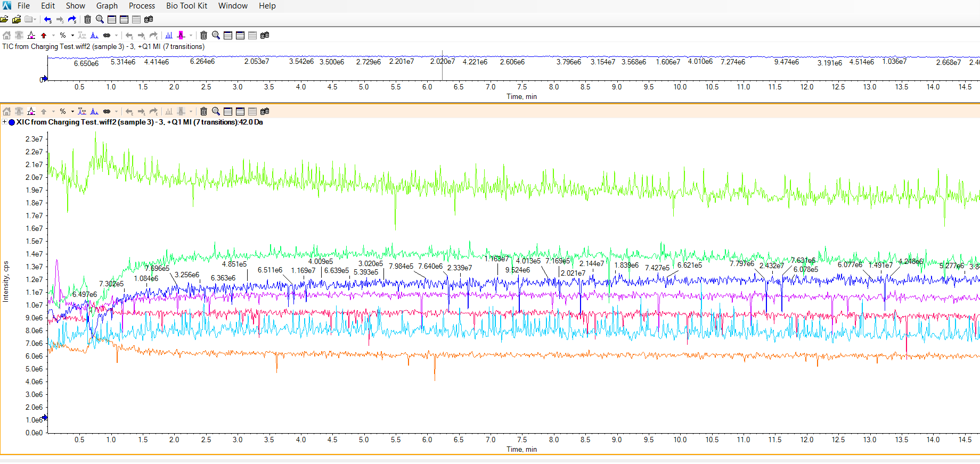Click the trash icon in main toolbar

point(87,20)
